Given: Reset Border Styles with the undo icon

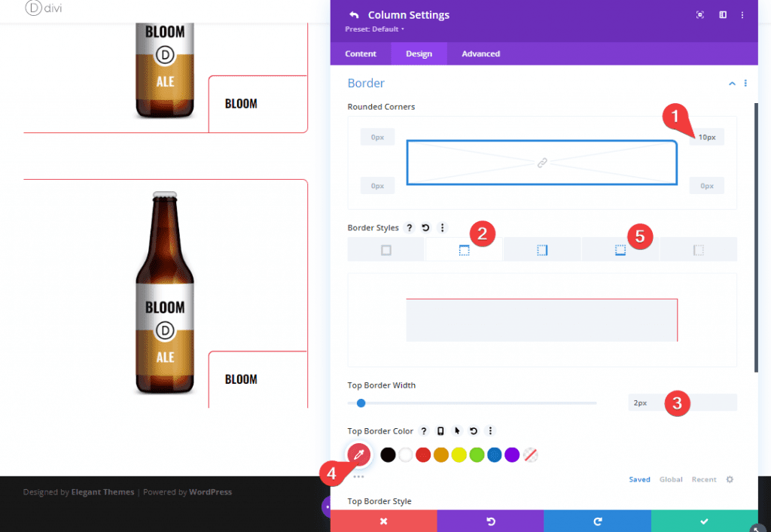Looking at the screenshot, I should click(x=426, y=227).
